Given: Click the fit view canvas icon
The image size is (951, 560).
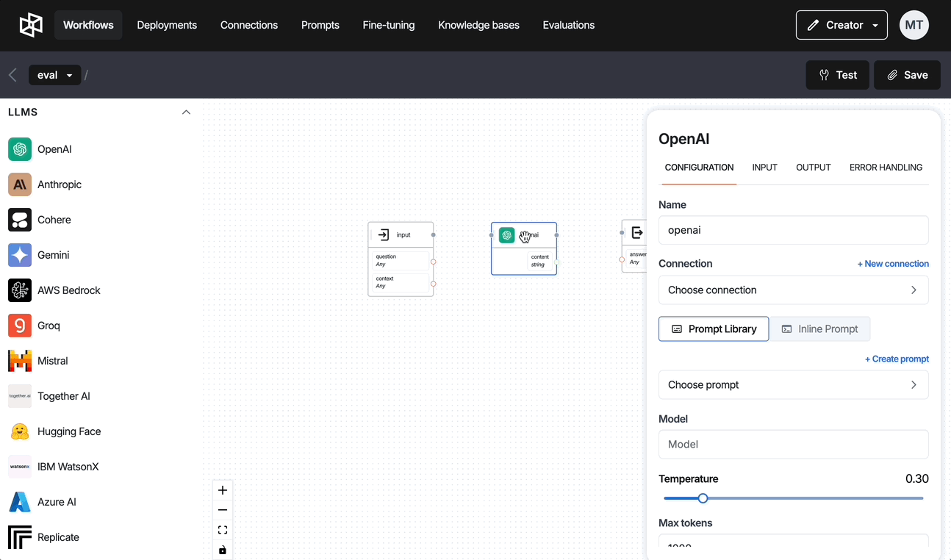Looking at the screenshot, I should (x=223, y=530).
